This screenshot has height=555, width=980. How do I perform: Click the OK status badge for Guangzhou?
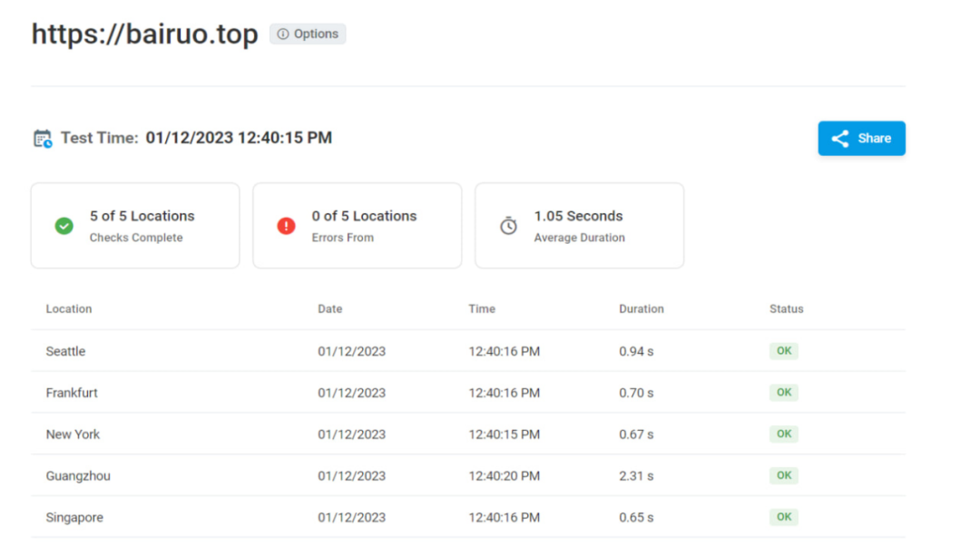click(x=783, y=475)
